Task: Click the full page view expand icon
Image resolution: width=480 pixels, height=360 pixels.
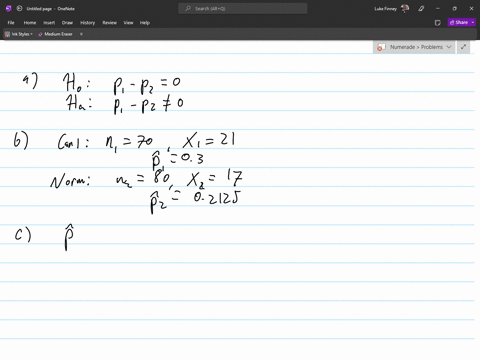Action: pos(463,47)
